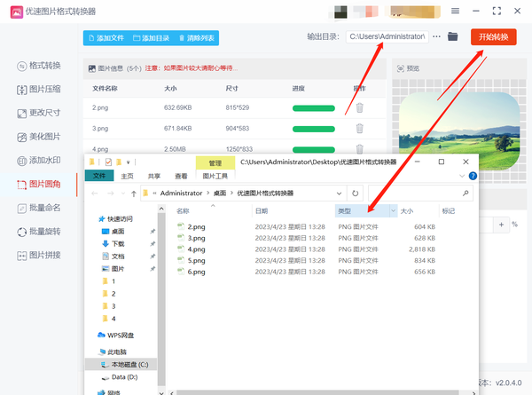Image resolution: width=532 pixels, height=395 pixels.
Task: Select the 6.png file in Explorer
Action: coord(196,272)
